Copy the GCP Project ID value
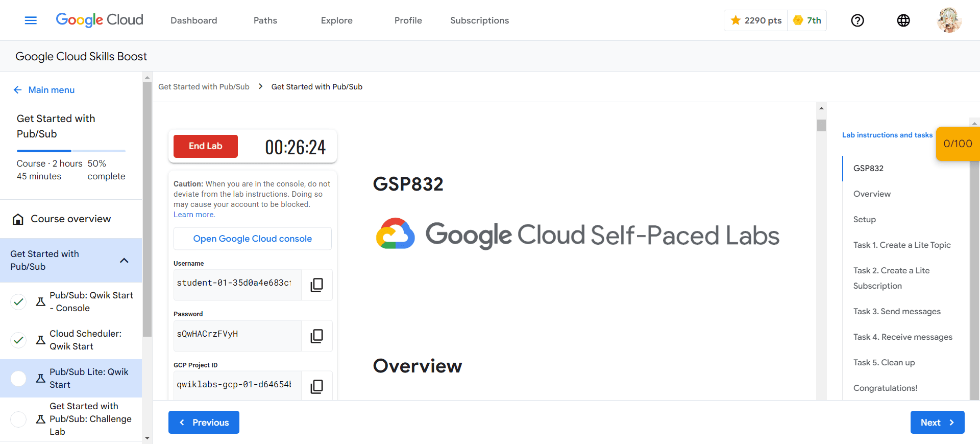This screenshot has width=980, height=444. coord(316,386)
